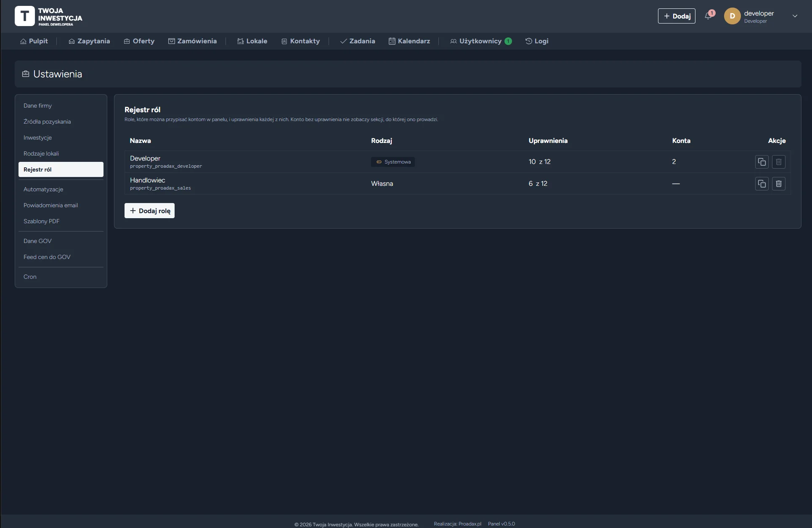Screen dimensions: 812x528
Task: Open Kalendarz section
Action: [409, 41]
